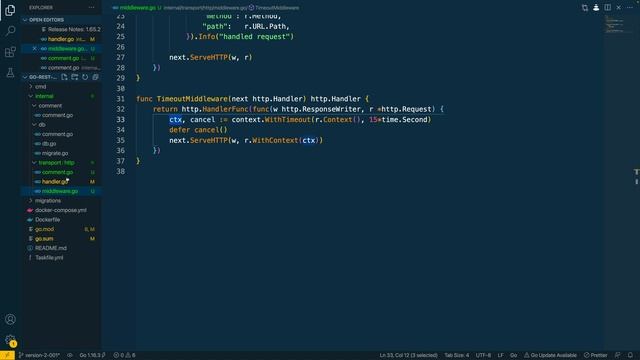The width and height of the screenshot is (640, 360).
Task: Click the Go 1.16.3 version status item
Action: (x=92, y=356)
